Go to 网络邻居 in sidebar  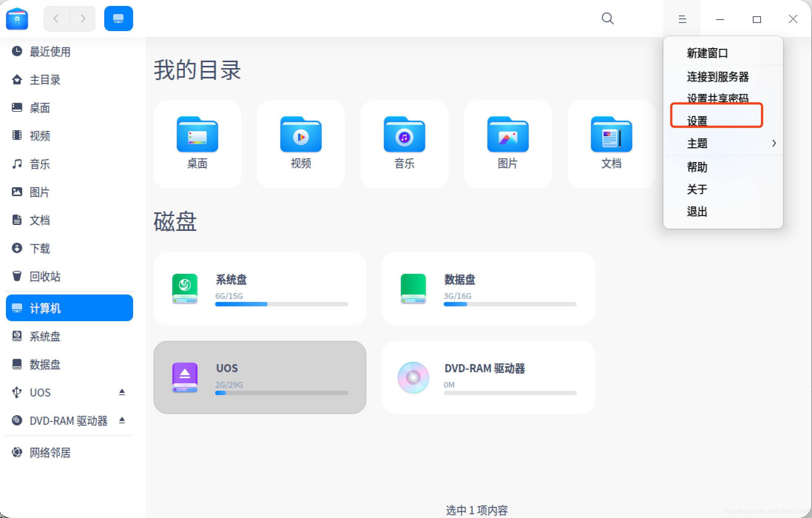coord(50,453)
